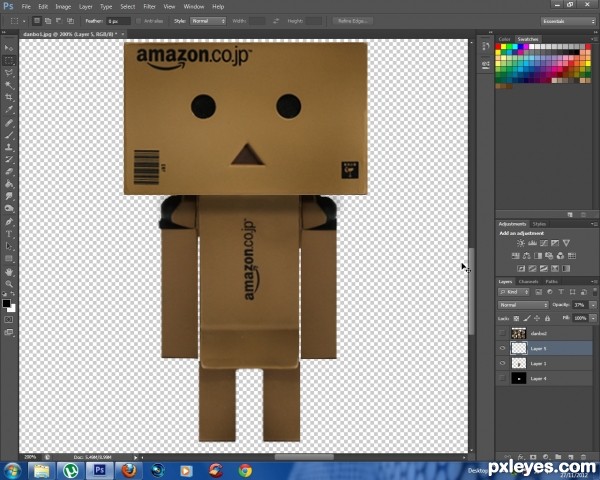
Task: Pick the first red swatch
Action: click(x=498, y=47)
